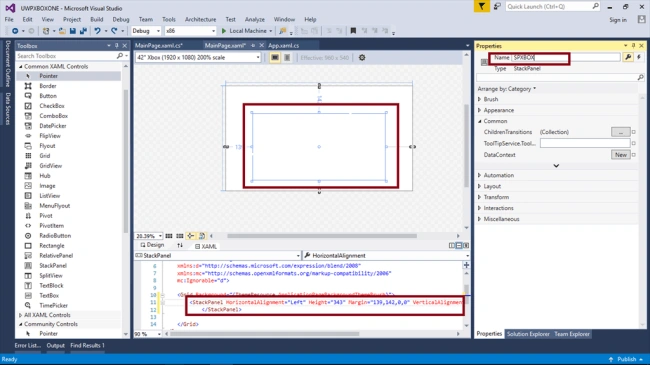
Task: Open the Architecture menu
Action: pyautogui.click(x=201, y=19)
